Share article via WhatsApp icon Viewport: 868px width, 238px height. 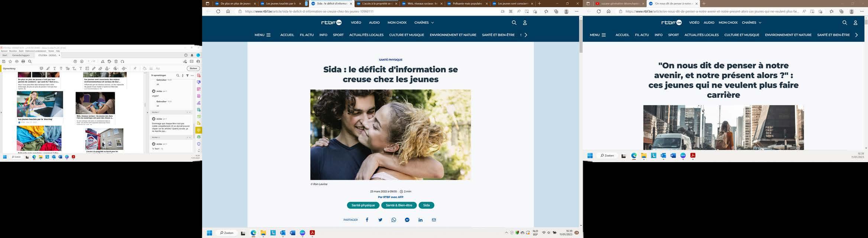pos(394,220)
